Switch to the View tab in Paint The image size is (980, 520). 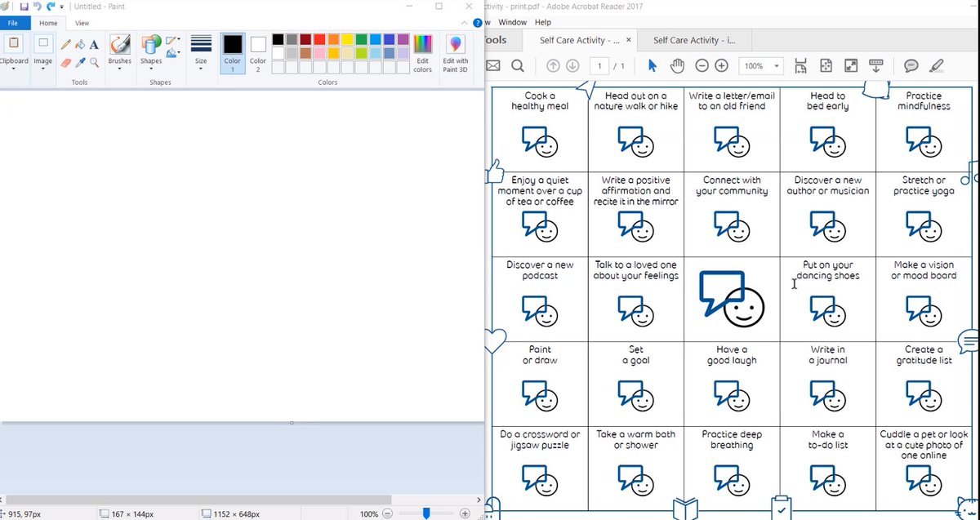pyautogui.click(x=82, y=23)
